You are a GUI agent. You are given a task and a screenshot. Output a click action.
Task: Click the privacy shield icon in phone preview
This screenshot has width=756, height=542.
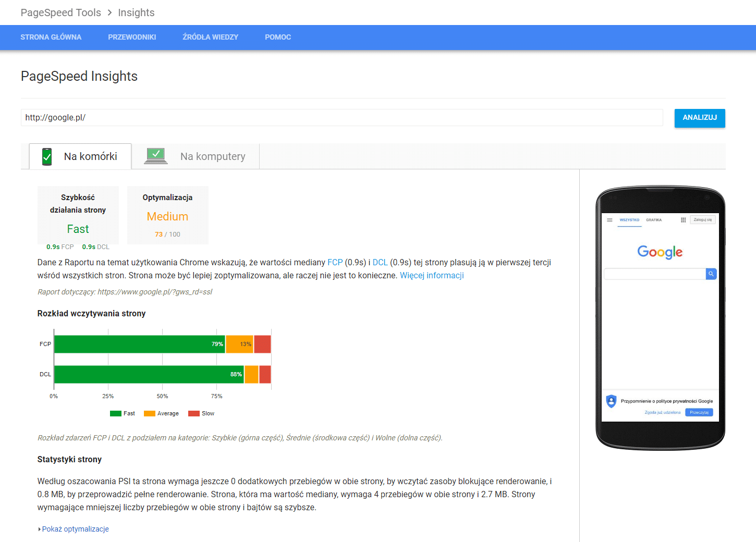pyautogui.click(x=611, y=401)
